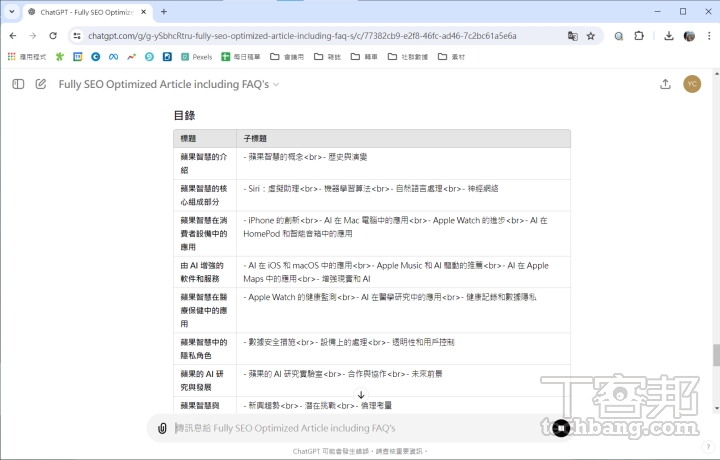The image size is (720, 460).
Task: Toggle the ChatGPT sidebar panel
Action: pos(18,84)
